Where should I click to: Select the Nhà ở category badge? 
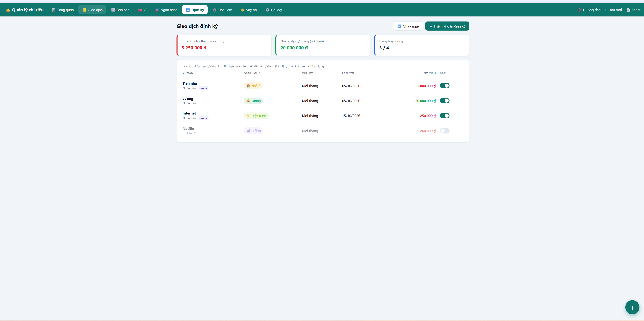(x=253, y=86)
